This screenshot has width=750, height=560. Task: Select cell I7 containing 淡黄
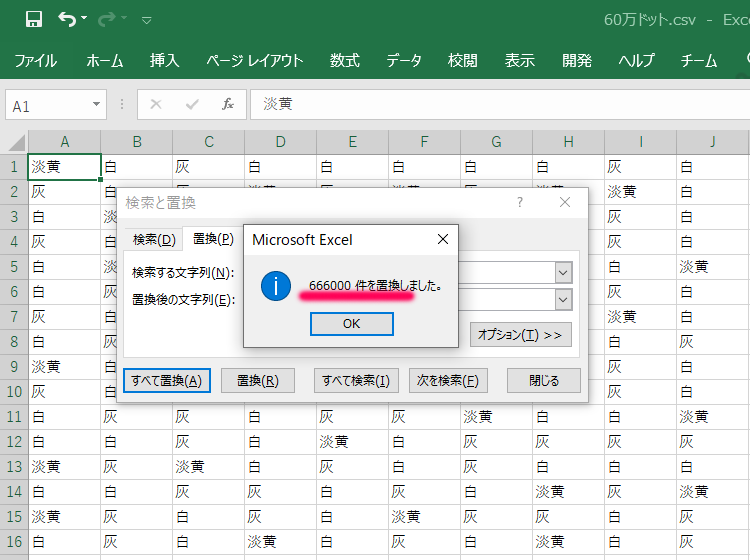(x=640, y=317)
